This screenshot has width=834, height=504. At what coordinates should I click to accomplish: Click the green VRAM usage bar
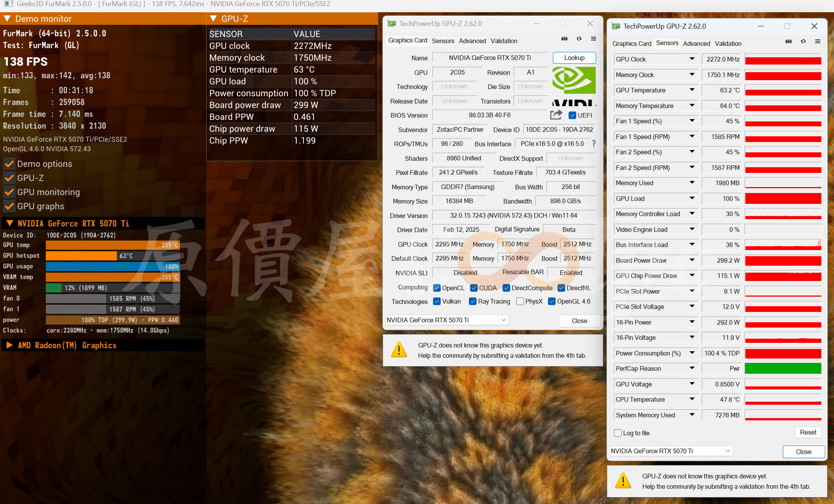click(53, 288)
